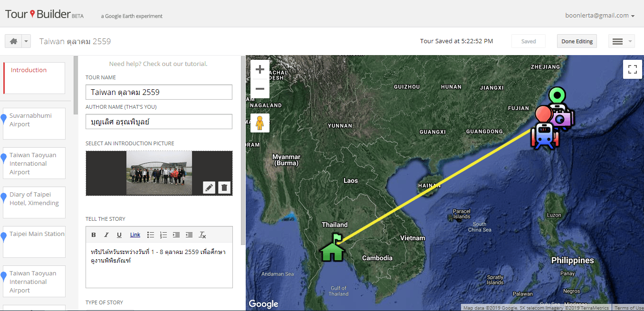The image size is (644, 311).
Task: Insert a bulleted list in the story
Action: (x=151, y=235)
